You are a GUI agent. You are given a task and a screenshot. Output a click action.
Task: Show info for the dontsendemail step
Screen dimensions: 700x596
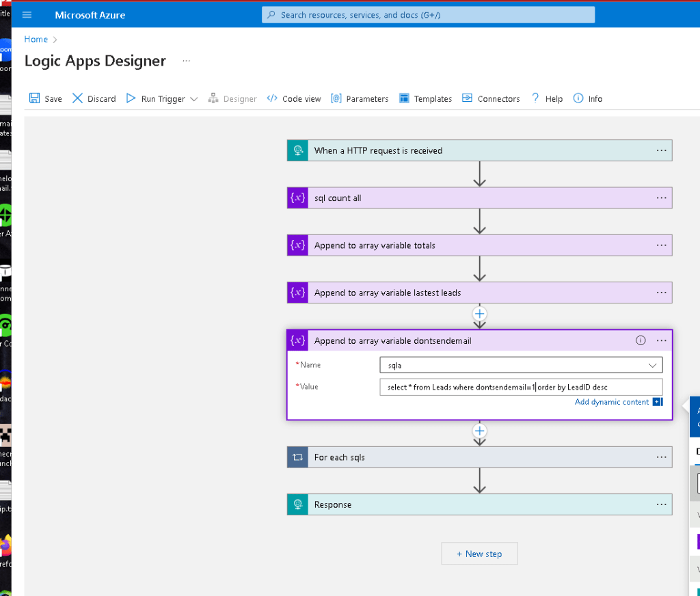click(641, 340)
